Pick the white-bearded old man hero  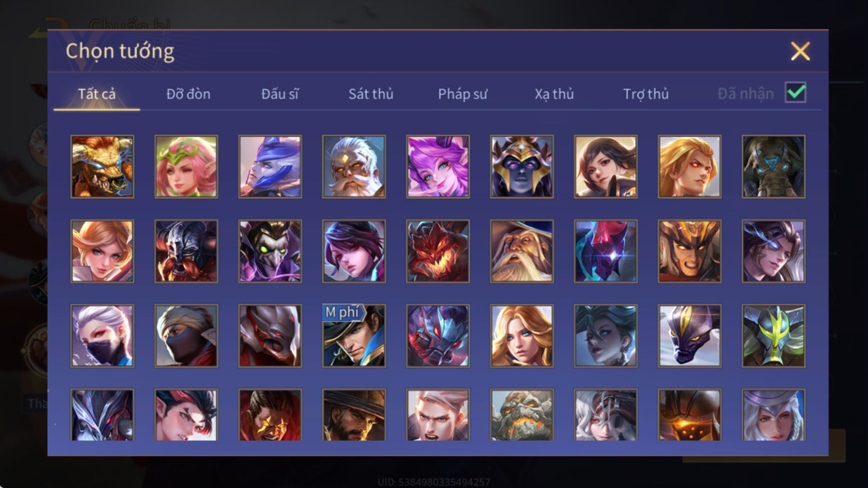pos(354,166)
